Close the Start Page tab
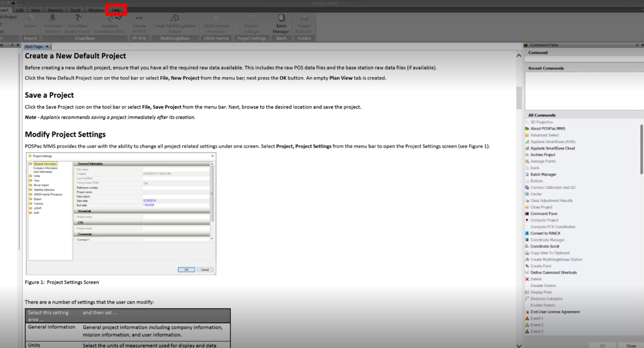Screen dimensions: 644x348 tap(47, 46)
